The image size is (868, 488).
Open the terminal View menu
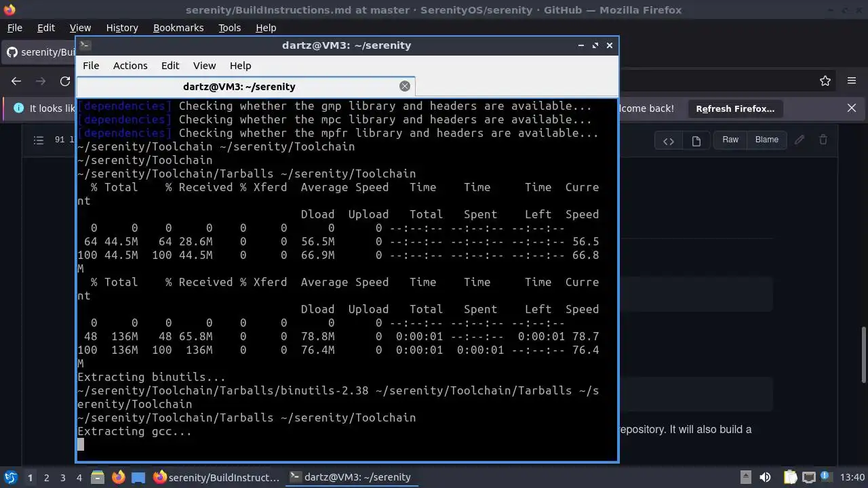click(204, 66)
